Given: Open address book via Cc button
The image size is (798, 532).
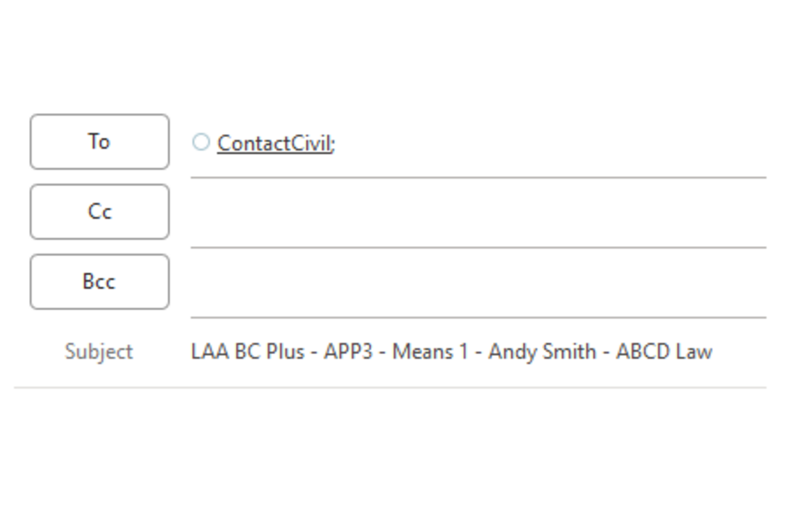Looking at the screenshot, I should pos(99,212).
